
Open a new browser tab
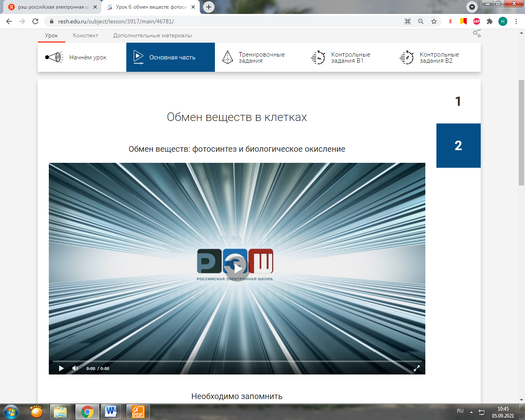(209, 7)
